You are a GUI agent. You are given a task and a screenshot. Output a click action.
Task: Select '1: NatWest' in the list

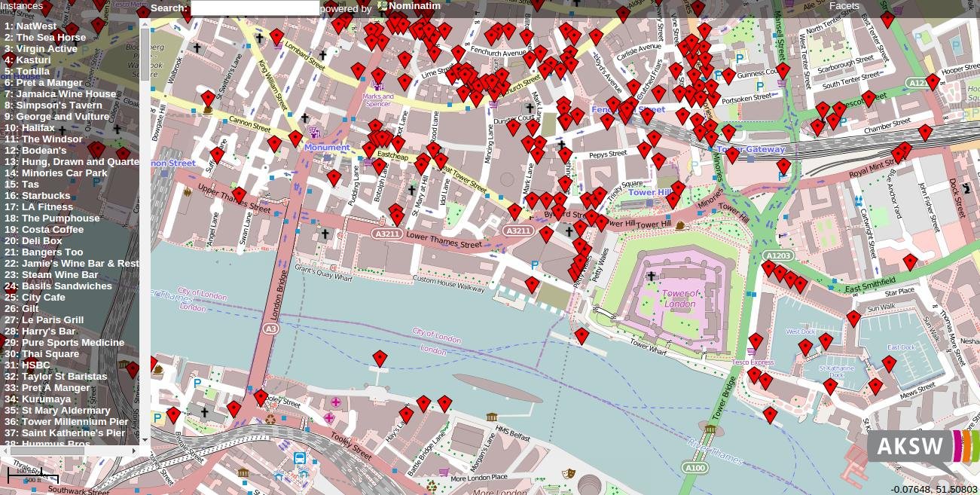point(30,26)
